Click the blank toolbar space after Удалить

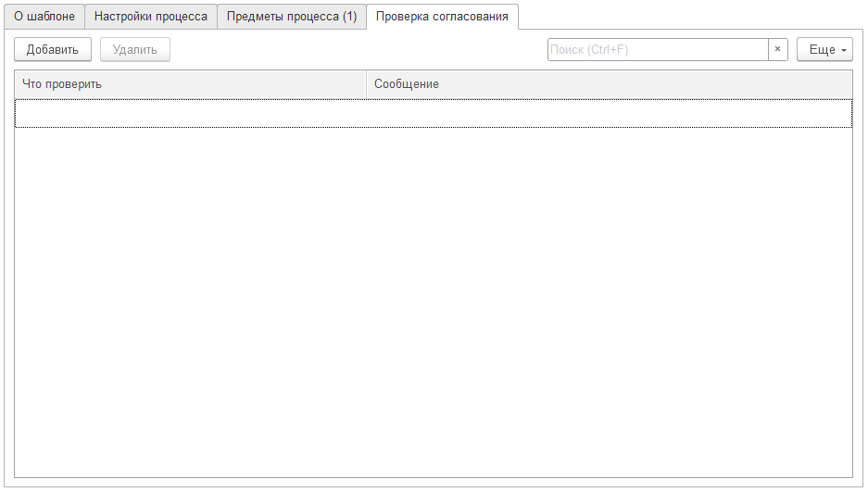click(x=352, y=50)
